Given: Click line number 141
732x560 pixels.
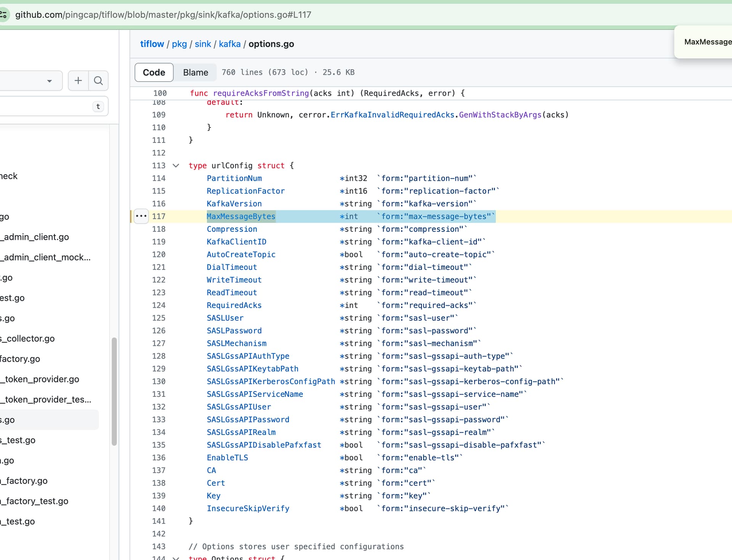Looking at the screenshot, I should (x=159, y=521).
